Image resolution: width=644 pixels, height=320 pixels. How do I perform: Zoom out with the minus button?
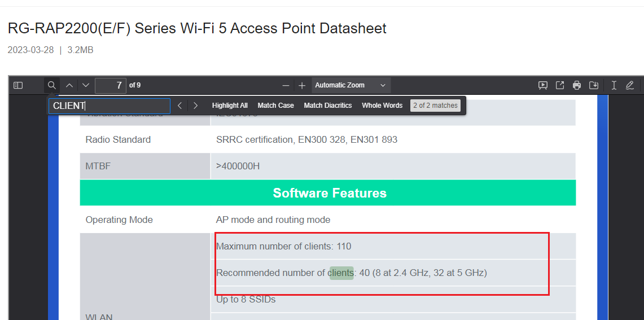pos(286,85)
